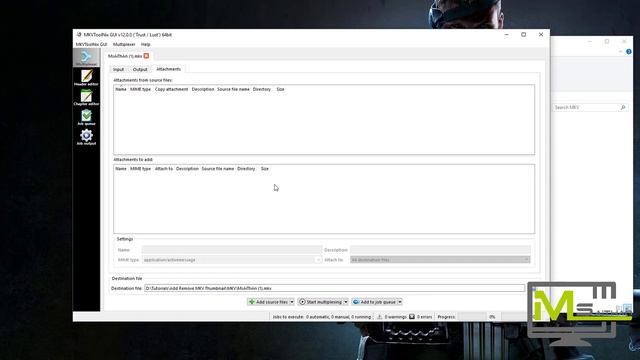Click the warnings icon in status bar

click(379, 317)
